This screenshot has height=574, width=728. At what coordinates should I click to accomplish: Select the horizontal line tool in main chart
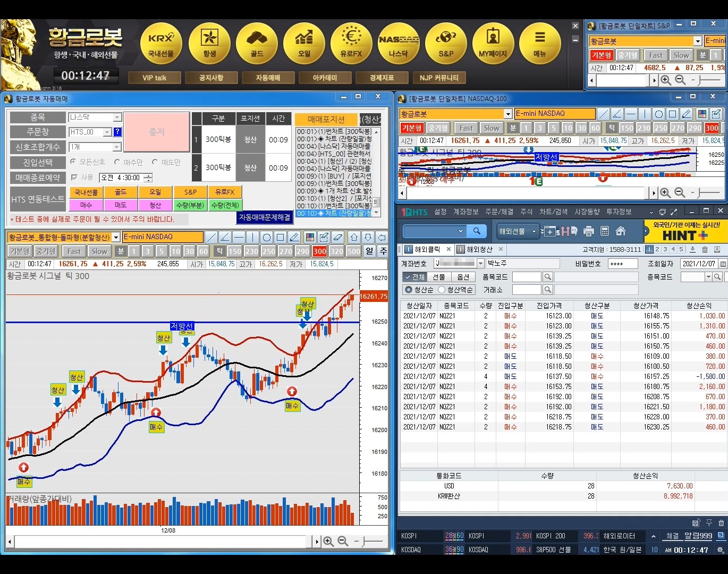tap(239, 237)
